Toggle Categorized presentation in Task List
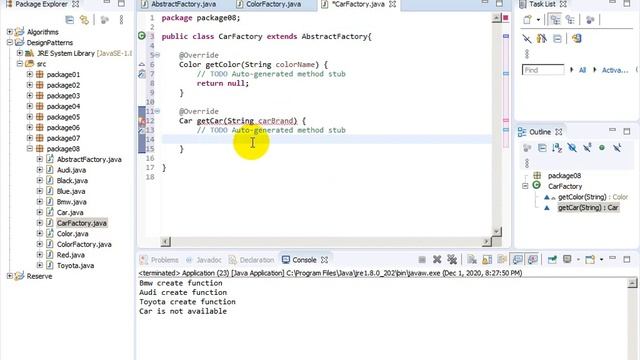This screenshot has width=640, height=360. [555, 20]
